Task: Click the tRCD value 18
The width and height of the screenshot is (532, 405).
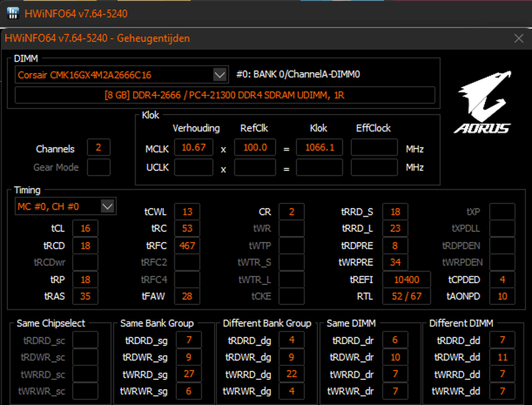Action: pos(85,245)
